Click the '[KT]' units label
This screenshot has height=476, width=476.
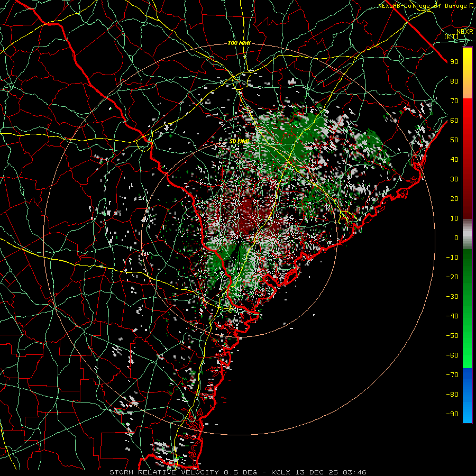click(452, 36)
